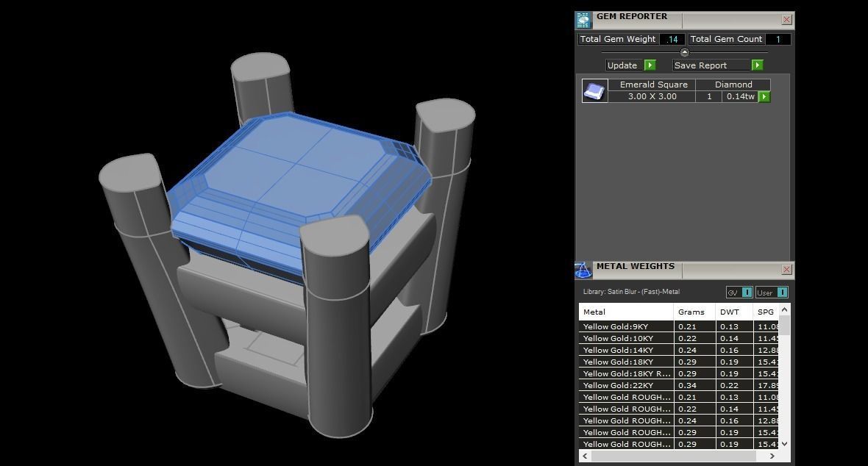This screenshot has height=466, width=868.
Task: Sort by the Grams column header
Action: pos(694,312)
